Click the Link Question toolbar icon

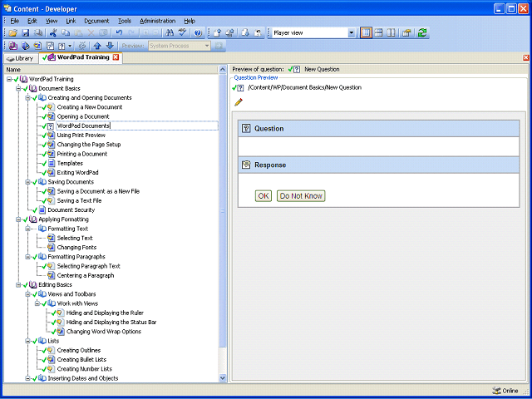click(x=62, y=46)
